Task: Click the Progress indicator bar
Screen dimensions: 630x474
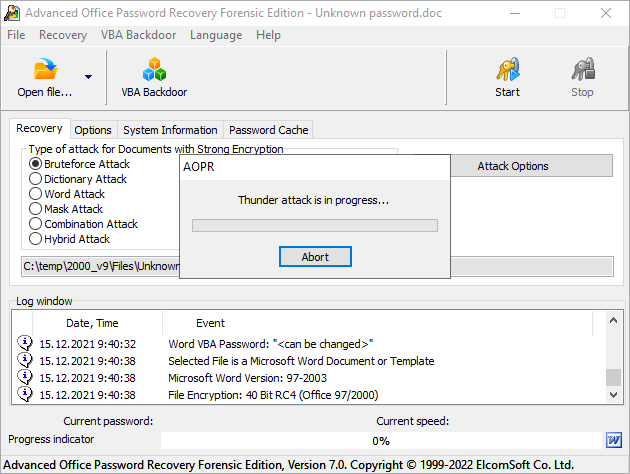Action: click(x=381, y=441)
